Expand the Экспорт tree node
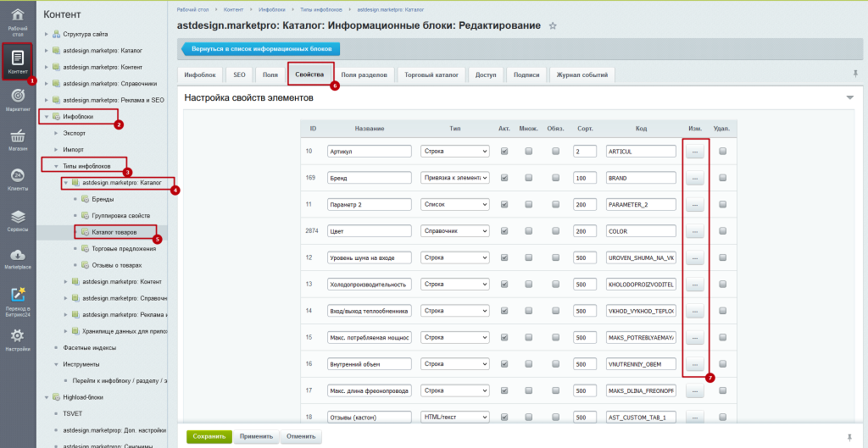 coord(56,133)
